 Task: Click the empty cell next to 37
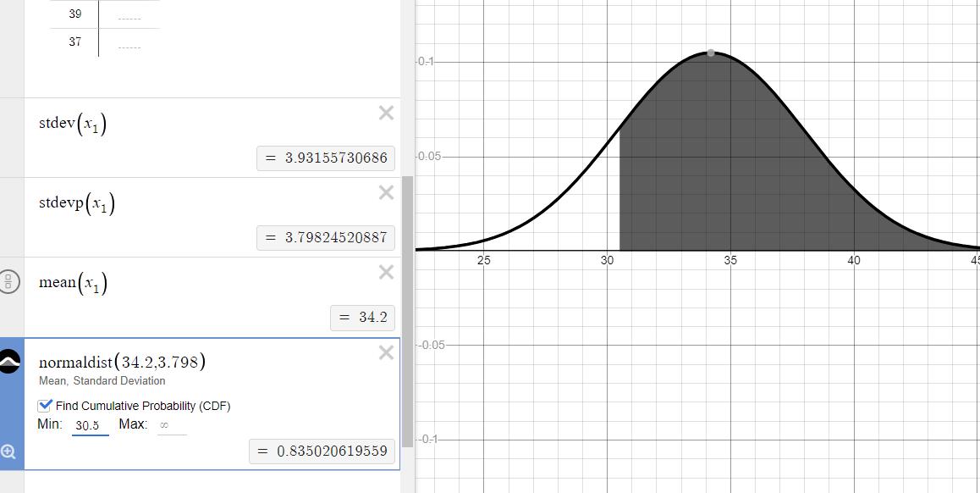click(x=129, y=43)
